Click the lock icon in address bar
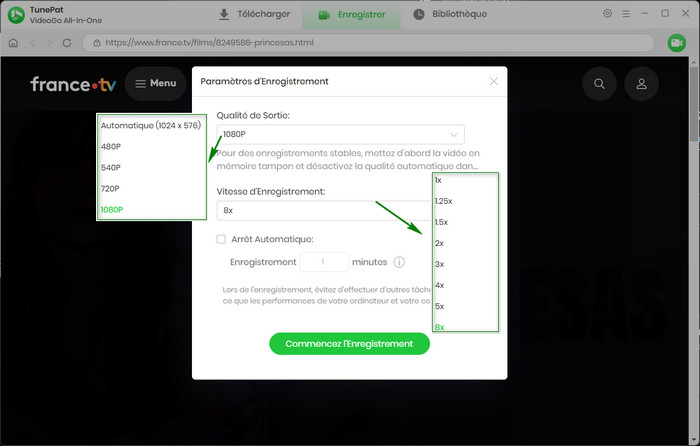 point(96,43)
